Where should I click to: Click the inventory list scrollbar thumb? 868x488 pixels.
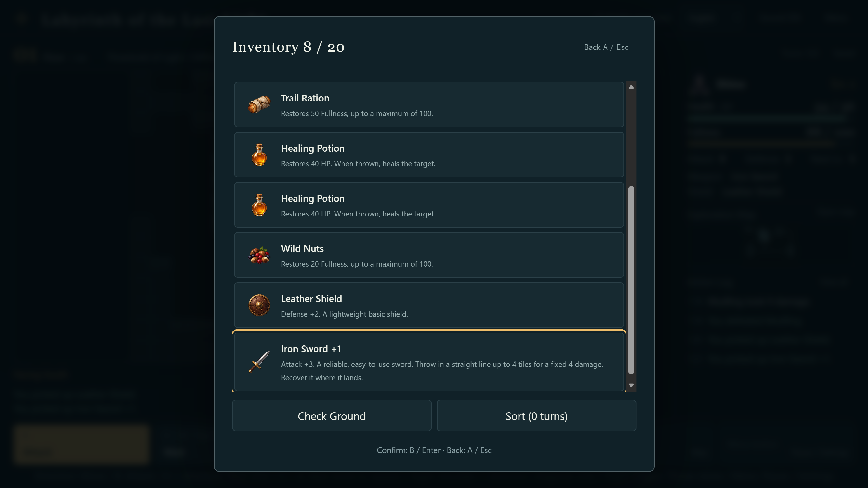631,280
